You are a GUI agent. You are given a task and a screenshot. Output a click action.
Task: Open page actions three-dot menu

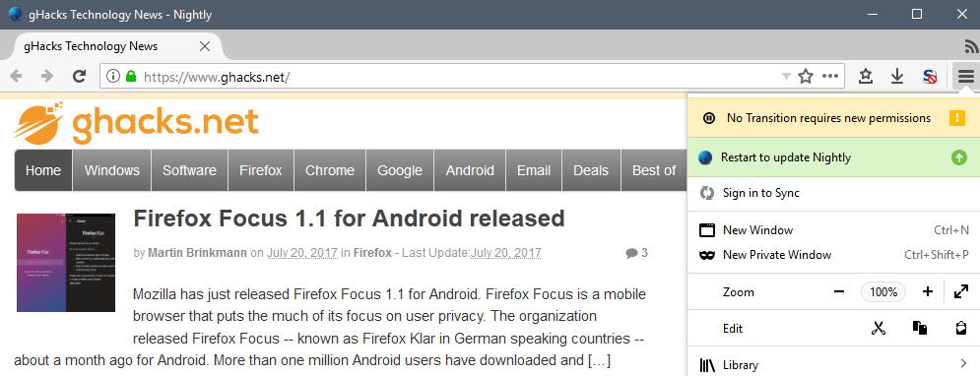[830, 76]
